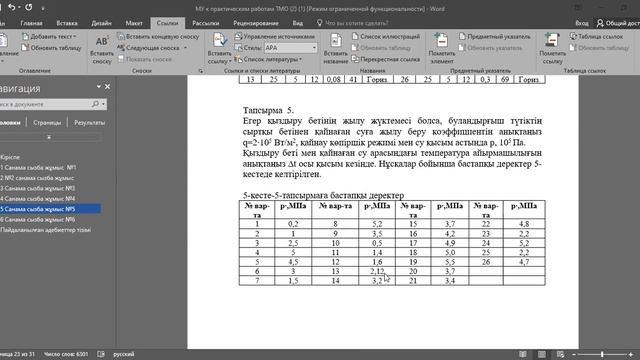Click the 'Тапсырма 5.' heading text
The height and width of the screenshot is (360, 640).
coord(268,110)
